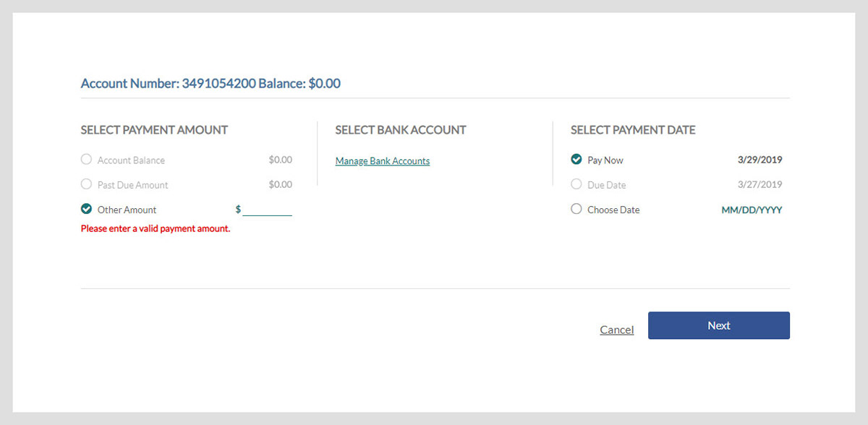
Task: Click the Cancel link
Action: pos(617,330)
